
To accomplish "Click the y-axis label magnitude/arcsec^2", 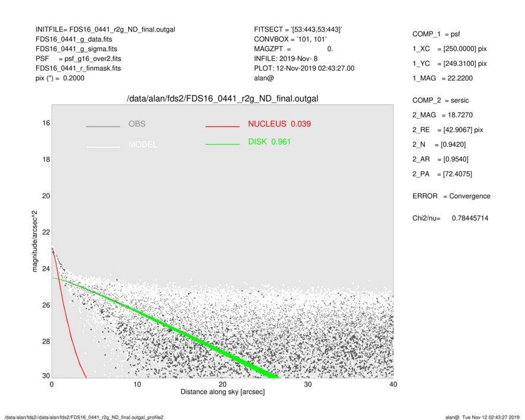I will pos(34,241).
